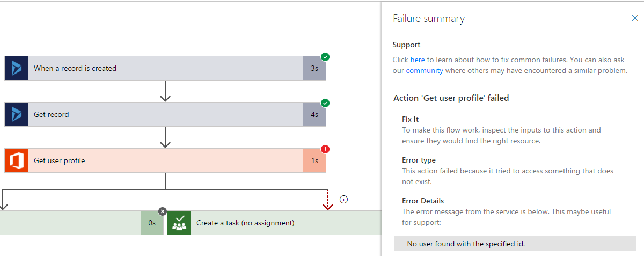The width and height of the screenshot is (644, 256).
Task: Click the 3s duration on trigger step
Action: coord(314,68)
